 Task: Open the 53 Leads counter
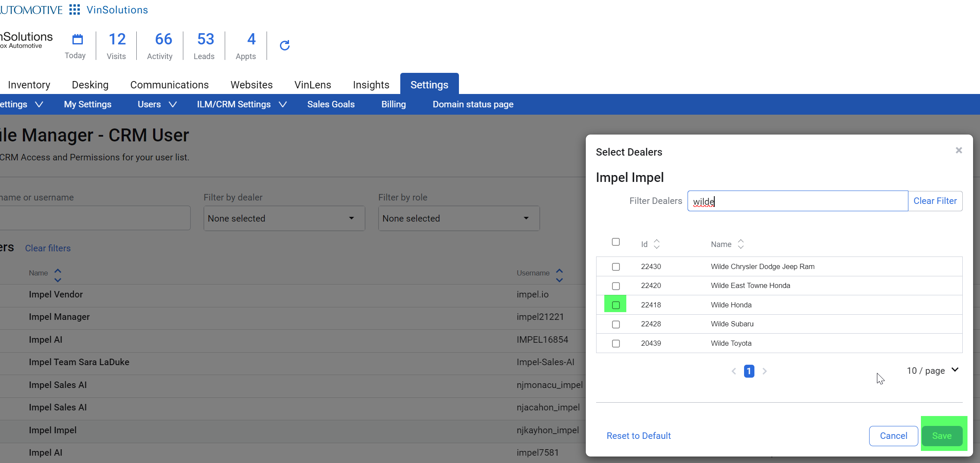click(204, 46)
